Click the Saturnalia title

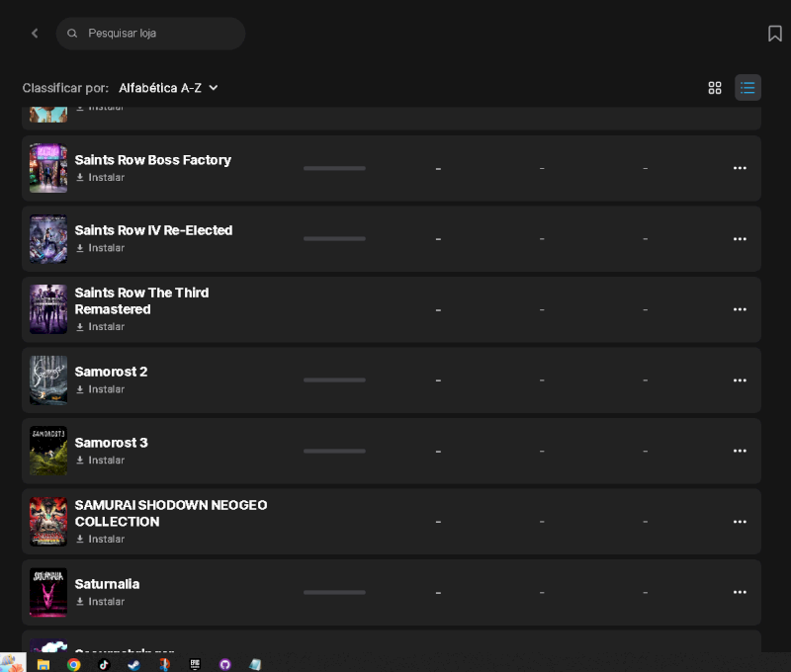[x=107, y=584]
